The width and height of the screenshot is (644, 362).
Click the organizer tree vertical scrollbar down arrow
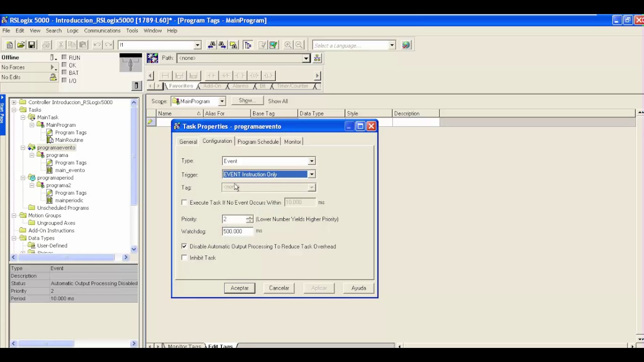[134, 249]
